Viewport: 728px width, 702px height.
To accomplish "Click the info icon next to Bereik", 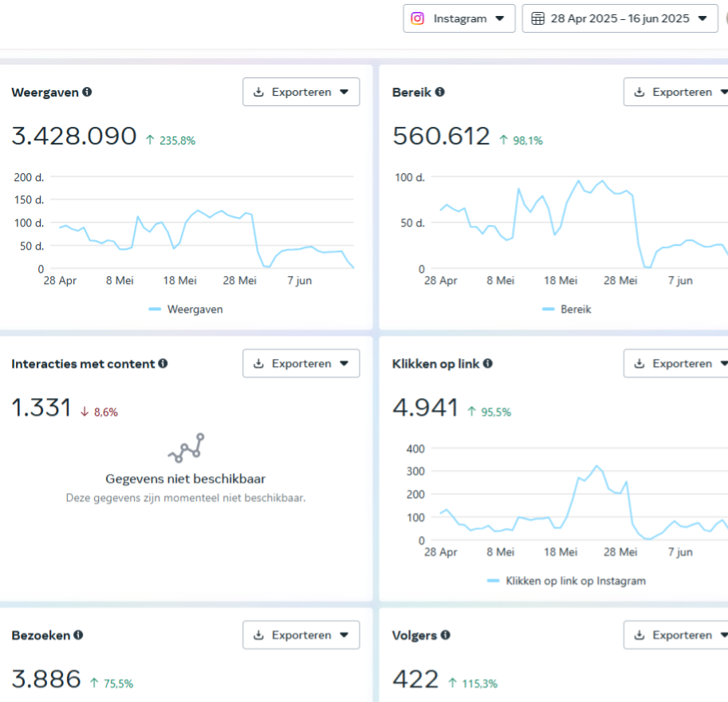I will [439, 92].
